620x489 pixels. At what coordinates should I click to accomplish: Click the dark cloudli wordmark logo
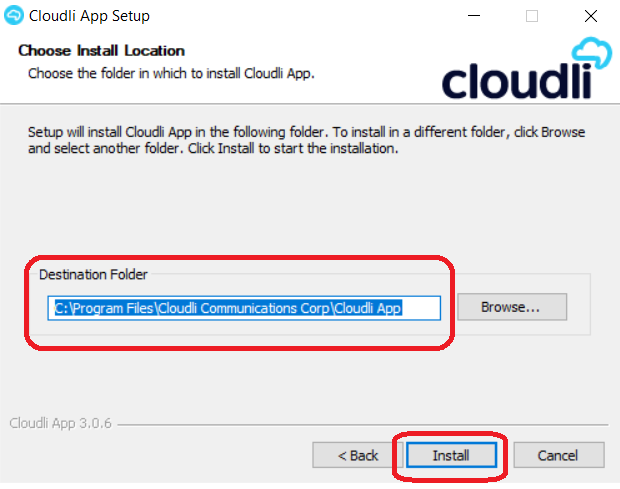pos(517,81)
